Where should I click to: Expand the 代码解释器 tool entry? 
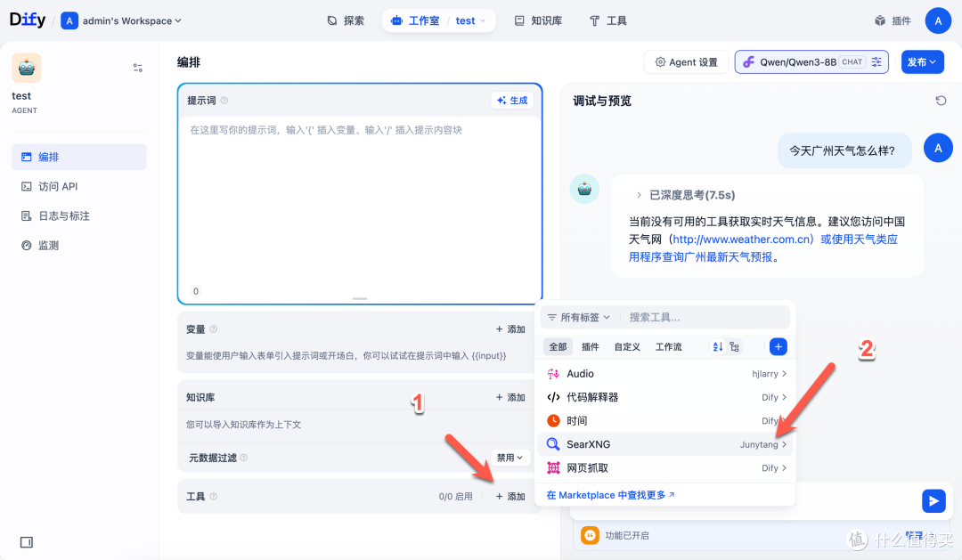pos(665,397)
